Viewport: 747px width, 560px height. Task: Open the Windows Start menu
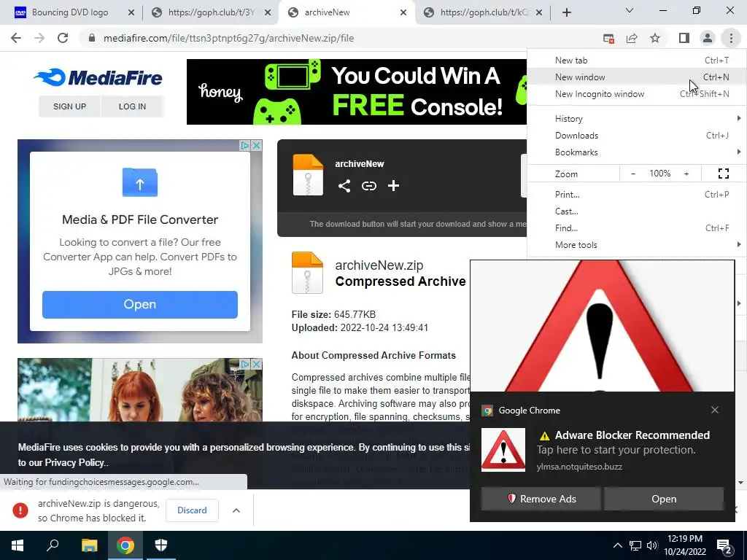[18, 545]
